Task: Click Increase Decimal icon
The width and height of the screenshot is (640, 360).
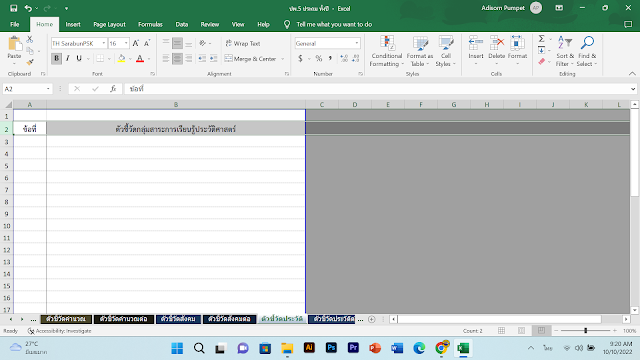Action: pos(344,58)
